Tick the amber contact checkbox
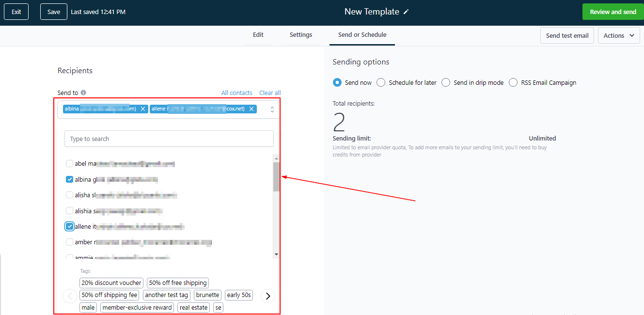644x315 pixels. [70, 242]
